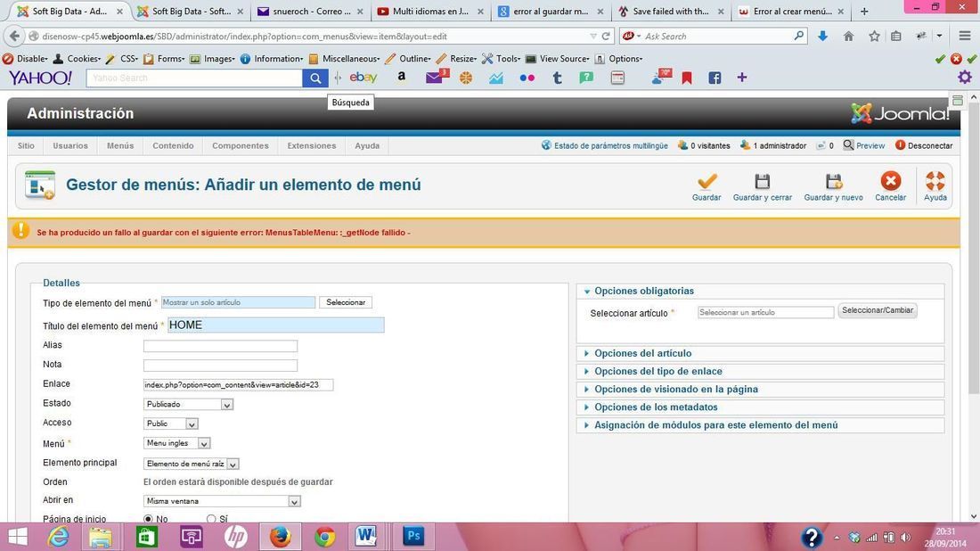Click the reload page icon

(x=606, y=37)
